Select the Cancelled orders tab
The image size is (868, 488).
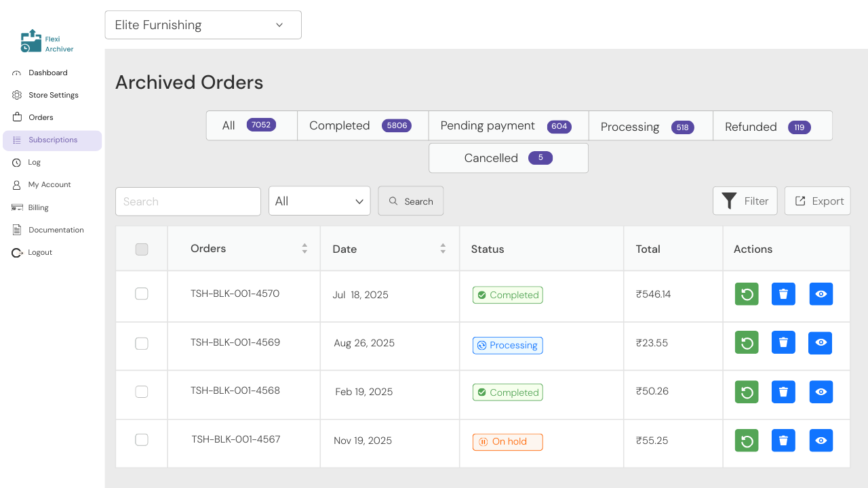click(x=508, y=158)
